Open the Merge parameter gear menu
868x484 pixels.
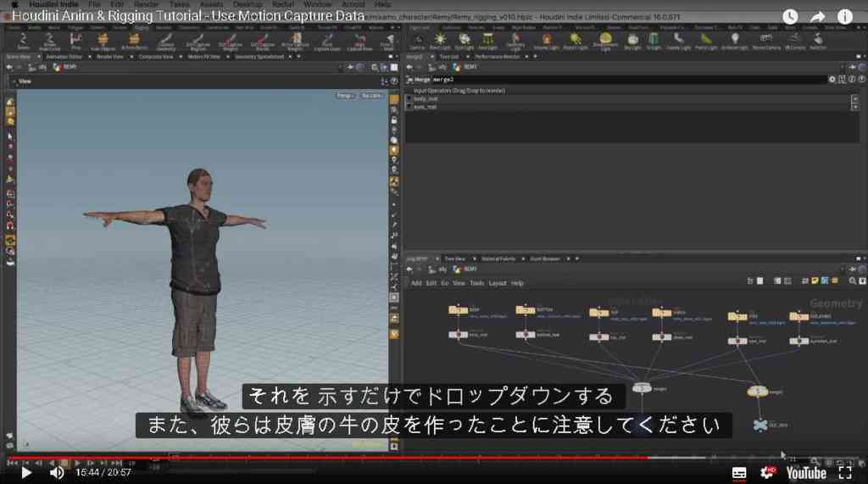(x=832, y=80)
